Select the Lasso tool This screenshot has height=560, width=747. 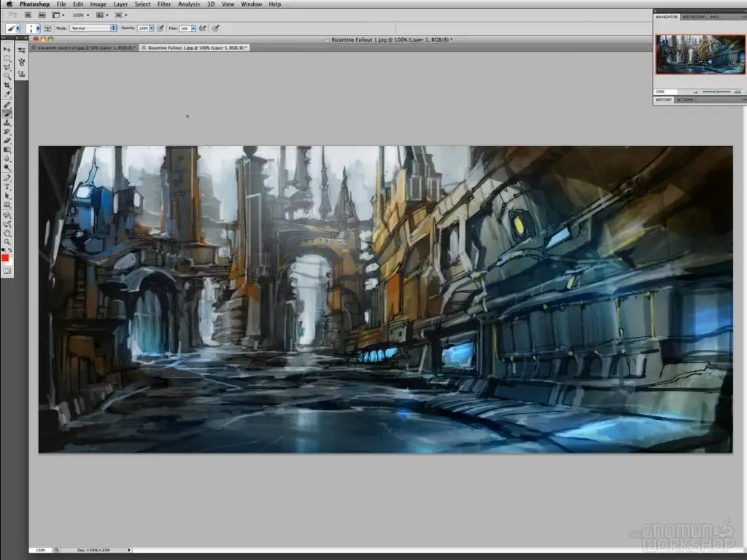(7, 67)
